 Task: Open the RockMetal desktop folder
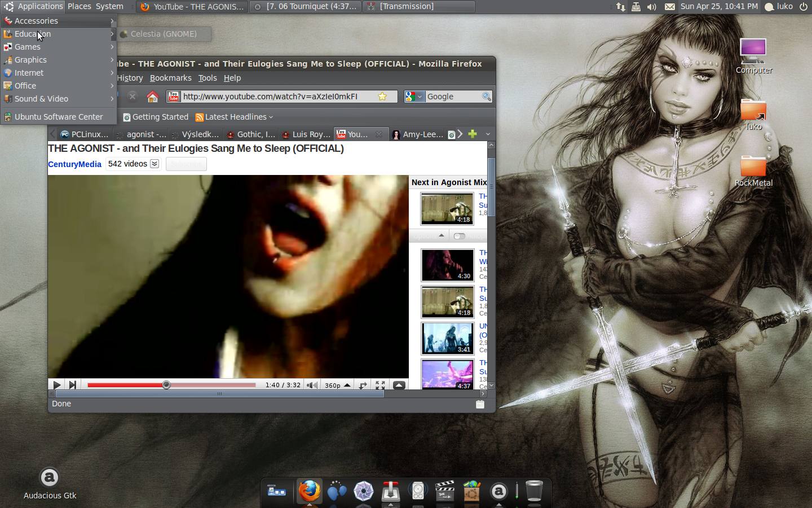pyautogui.click(x=753, y=172)
